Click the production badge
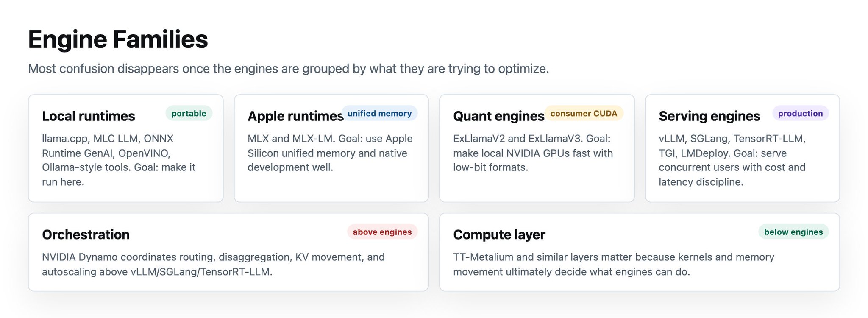The height and width of the screenshot is (318, 868). coord(800,113)
